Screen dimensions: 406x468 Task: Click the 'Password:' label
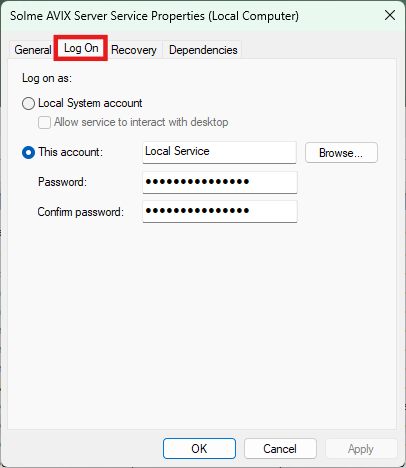pyautogui.click(x=62, y=182)
